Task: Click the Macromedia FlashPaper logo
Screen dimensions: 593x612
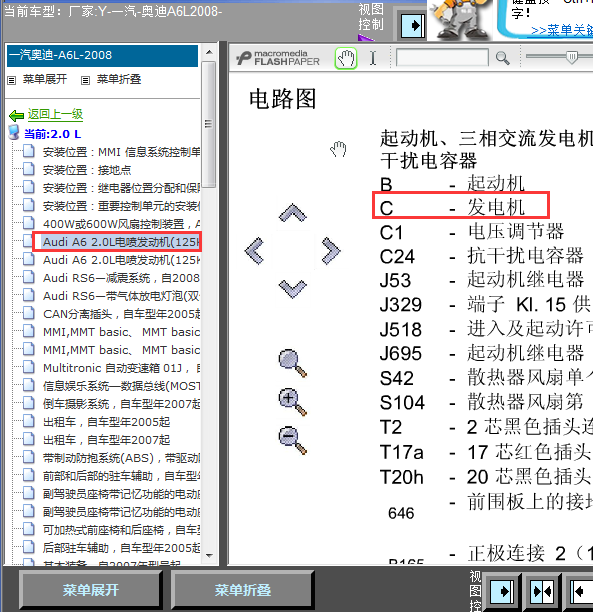Action: (278, 58)
